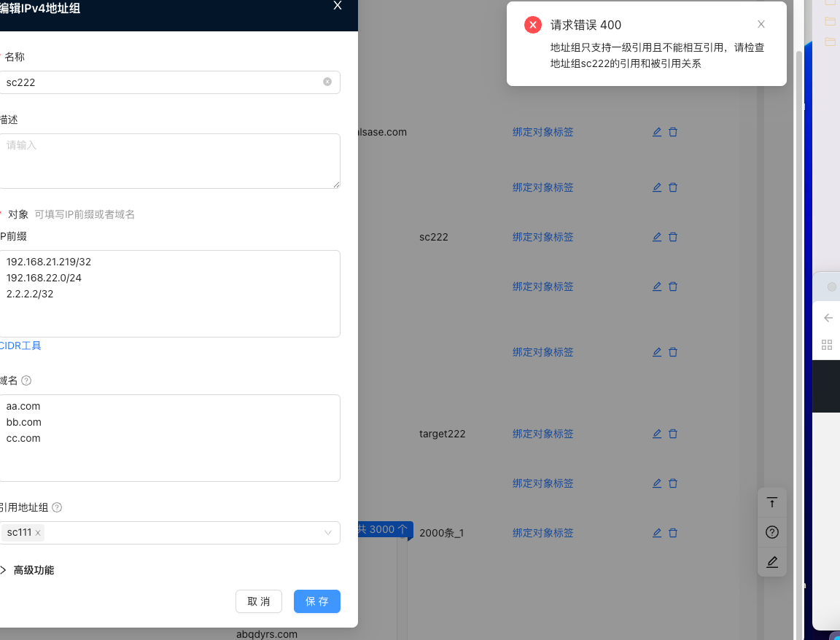This screenshot has width=840, height=640.
Task: Click the 取消 cancel button
Action: click(x=258, y=601)
